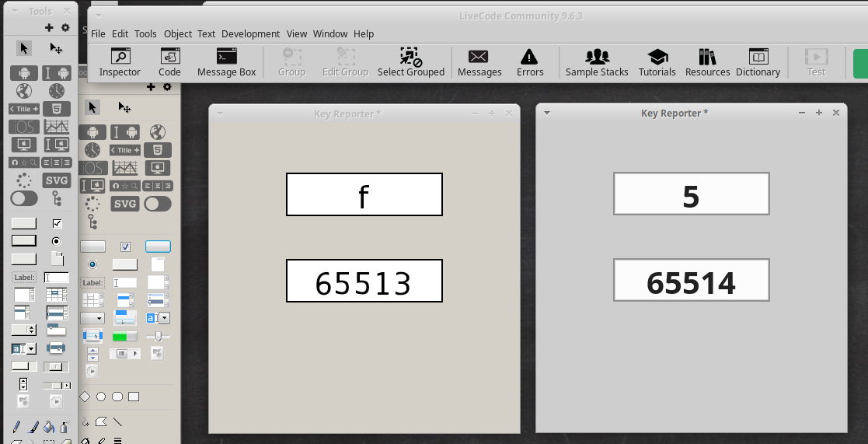Click the plus icon in gray Tools palette

49,28
